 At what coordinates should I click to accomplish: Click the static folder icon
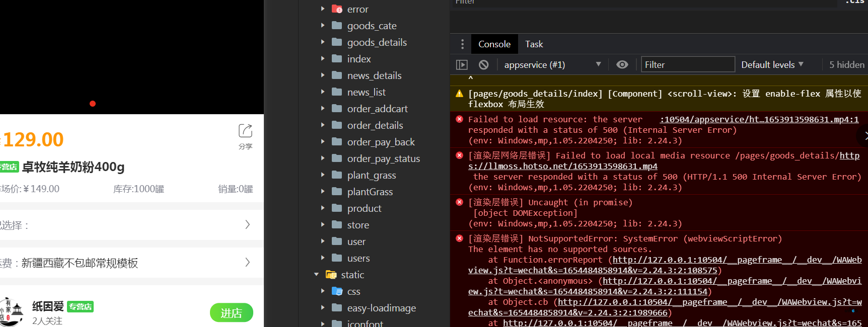331,275
